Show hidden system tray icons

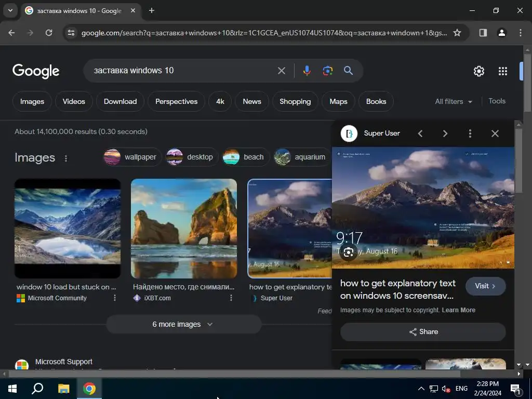coord(421,389)
